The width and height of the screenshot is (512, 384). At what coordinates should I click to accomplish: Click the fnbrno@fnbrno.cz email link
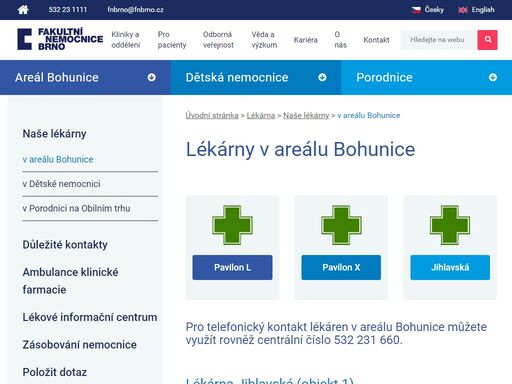click(x=135, y=10)
